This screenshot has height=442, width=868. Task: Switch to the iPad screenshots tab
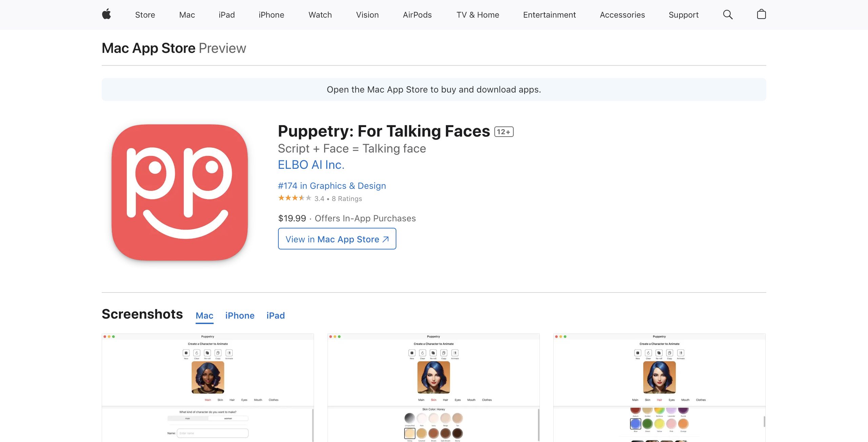tap(275, 316)
